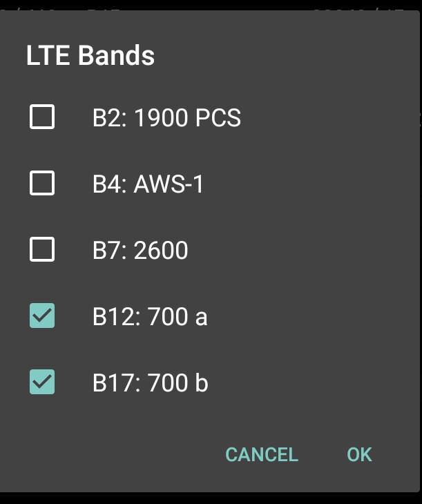Tap the "B7: 2600" band label
Viewport: 422px width, 504px height.
pos(140,250)
